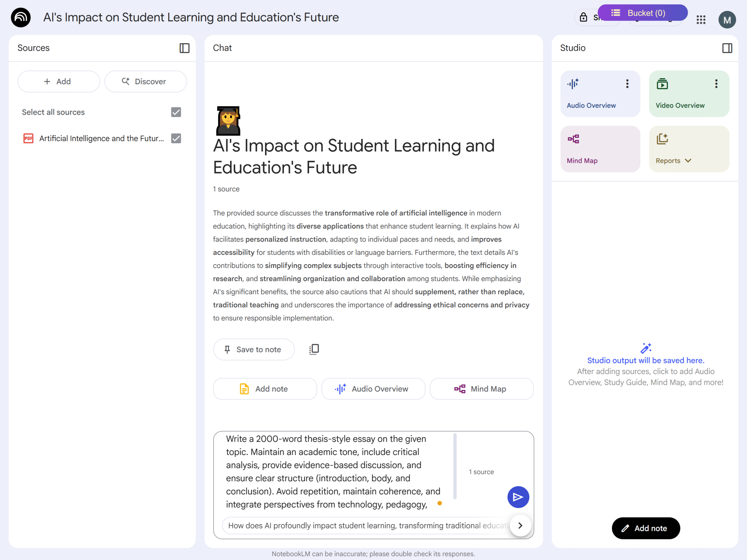The width and height of the screenshot is (747, 560).
Task: Click the Discover sources button
Action: point(146,81)
